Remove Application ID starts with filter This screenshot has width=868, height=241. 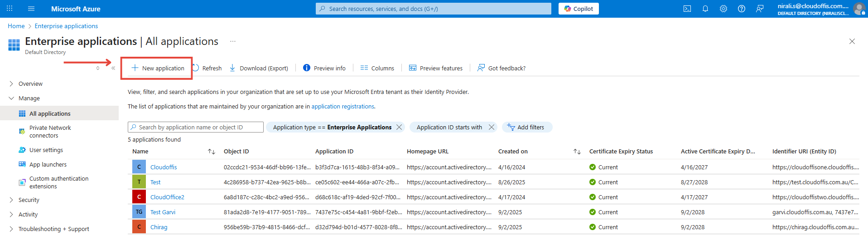492,127
